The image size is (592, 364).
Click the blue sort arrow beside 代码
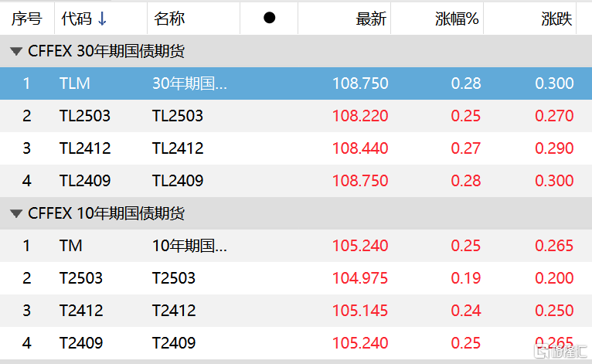click(102, 19)
